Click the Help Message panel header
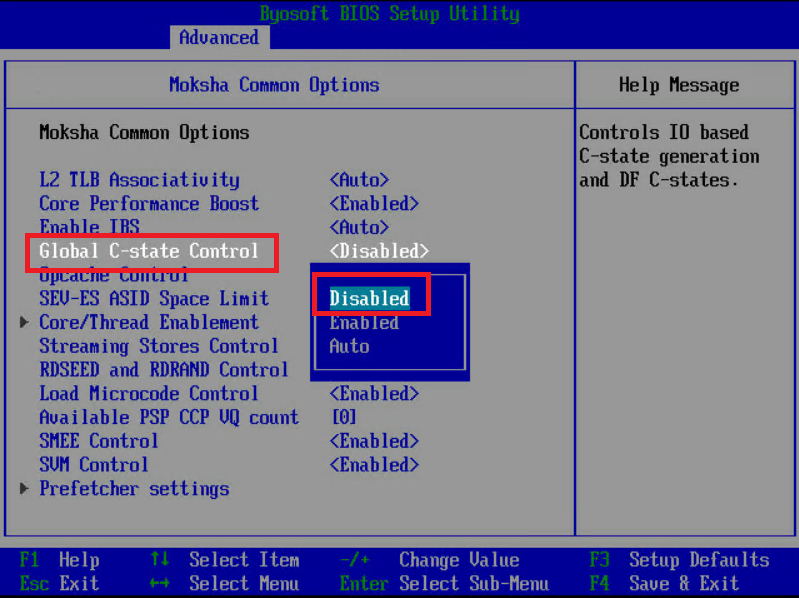This screenshot has width=799, height=598. pos(679,85)
